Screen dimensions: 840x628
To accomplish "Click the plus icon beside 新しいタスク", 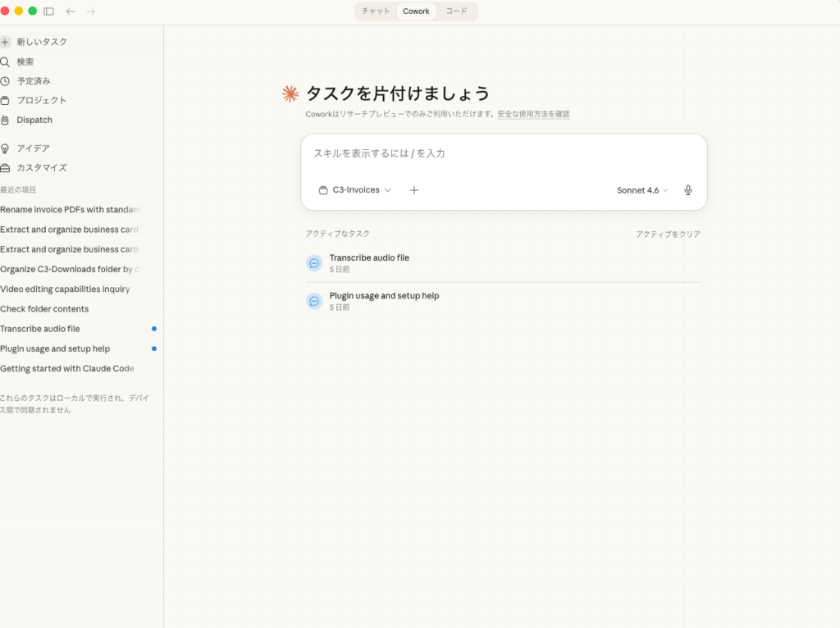I will 6,42.
